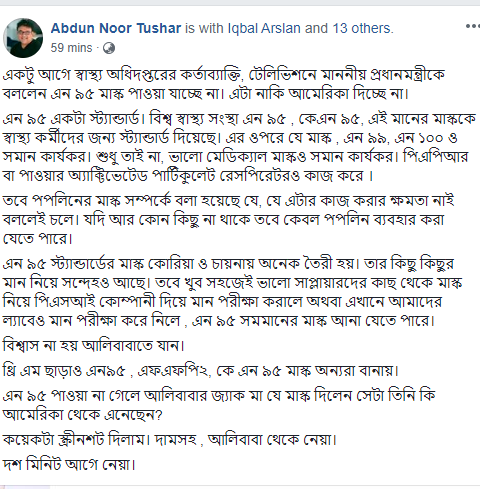This screenshot has width=480, height=489.
Task: Open Abdun Noor Tushar's profile picture
Action: coord(23,38)
